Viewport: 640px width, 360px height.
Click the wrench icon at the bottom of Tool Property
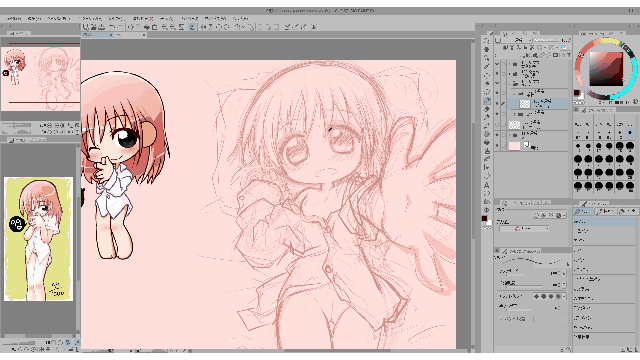click(x=568, y=349)
